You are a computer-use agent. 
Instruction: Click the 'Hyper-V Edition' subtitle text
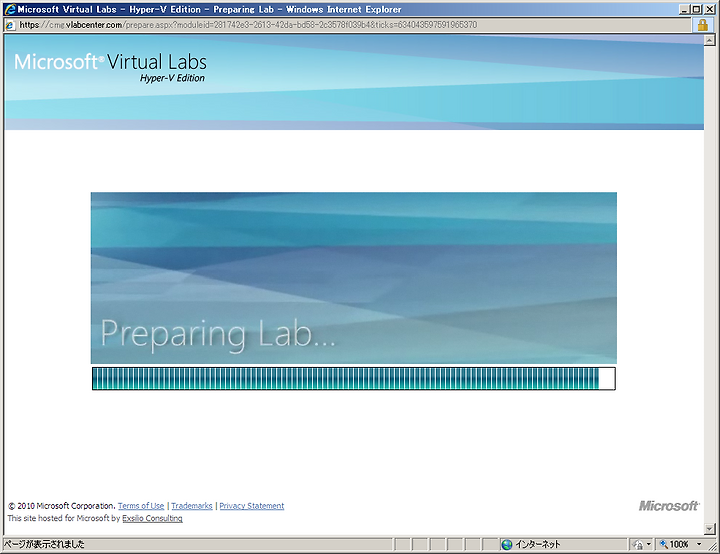pos(172,78)
